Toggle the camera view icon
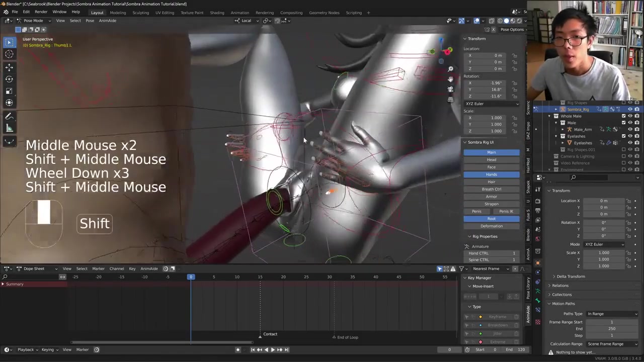The image size is (644, 362). click(450, 89)
